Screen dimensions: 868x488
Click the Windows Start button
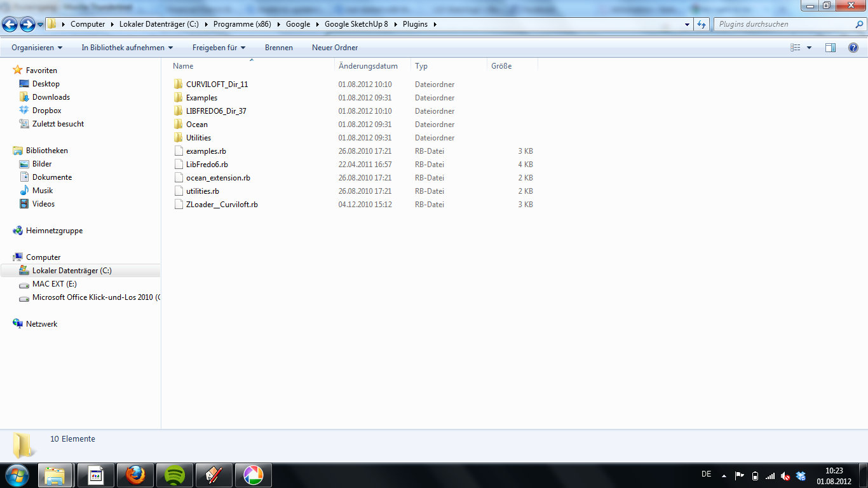click(x=17, y=475)
